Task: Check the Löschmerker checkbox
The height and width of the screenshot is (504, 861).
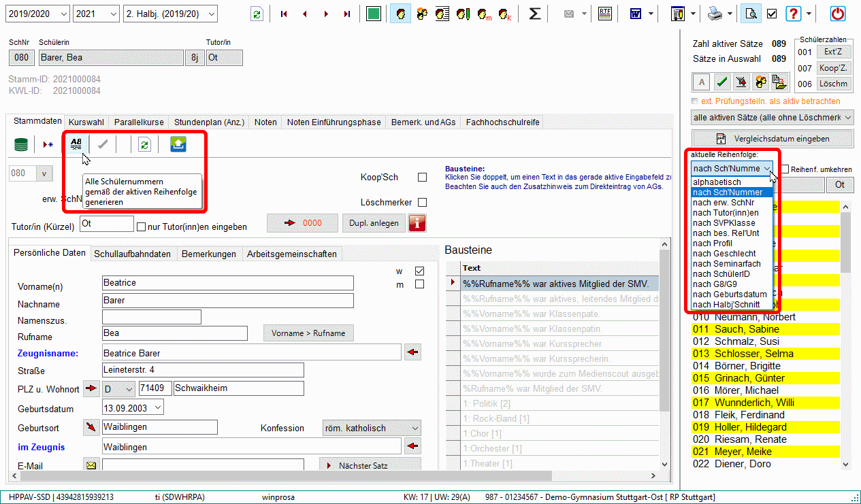Action: point(422,202)
